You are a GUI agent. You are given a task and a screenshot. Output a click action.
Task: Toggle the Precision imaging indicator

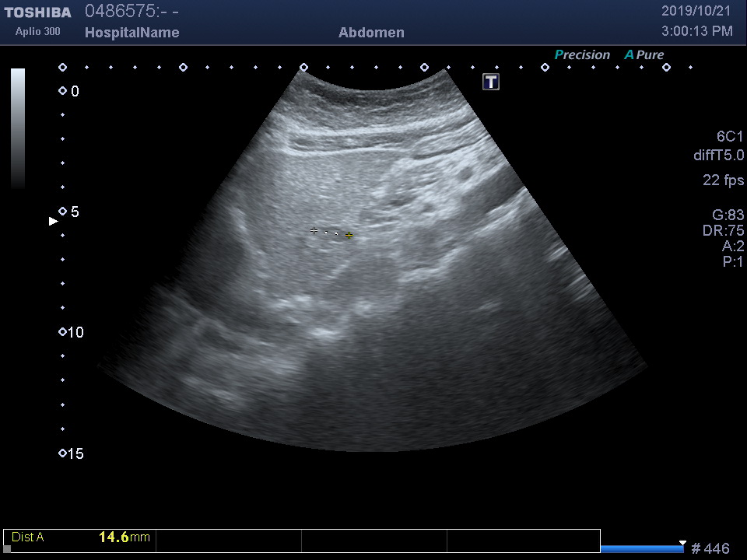point(582,55)
